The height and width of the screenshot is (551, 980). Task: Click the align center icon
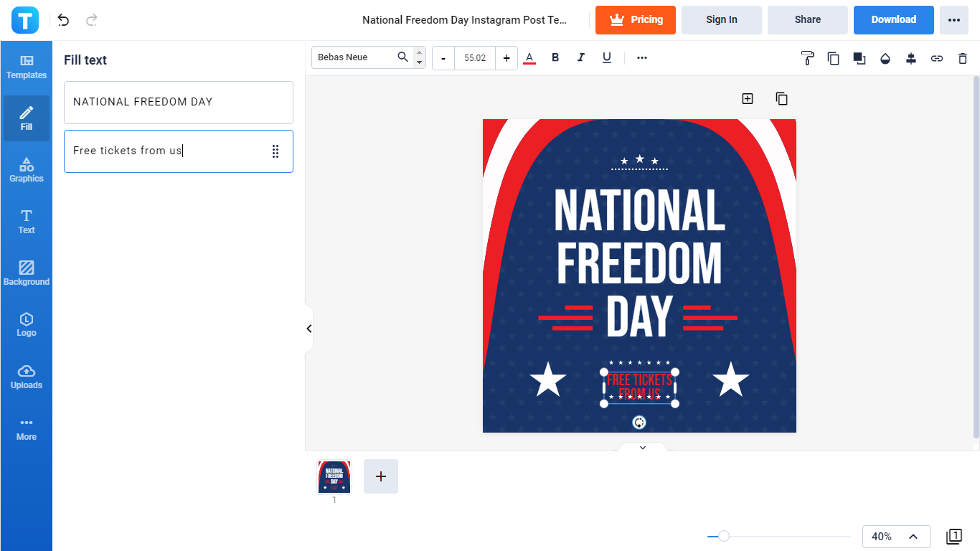911,58
